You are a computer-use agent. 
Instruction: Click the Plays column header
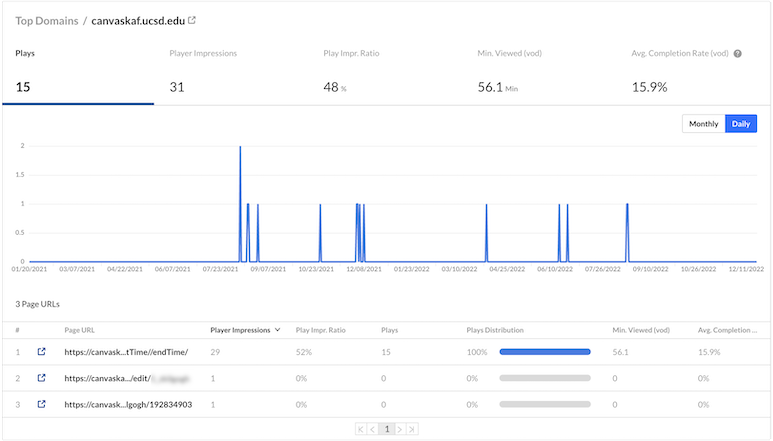click(x=389, y=330)
